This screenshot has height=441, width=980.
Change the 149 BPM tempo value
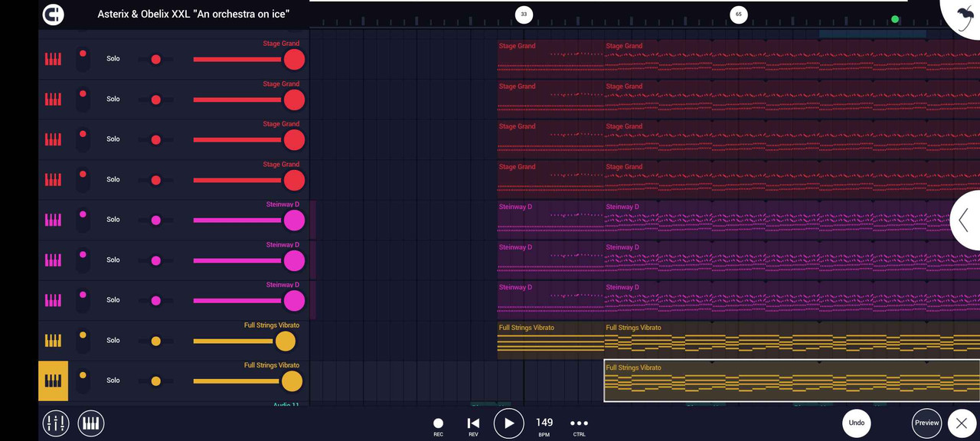pos(544,426)
